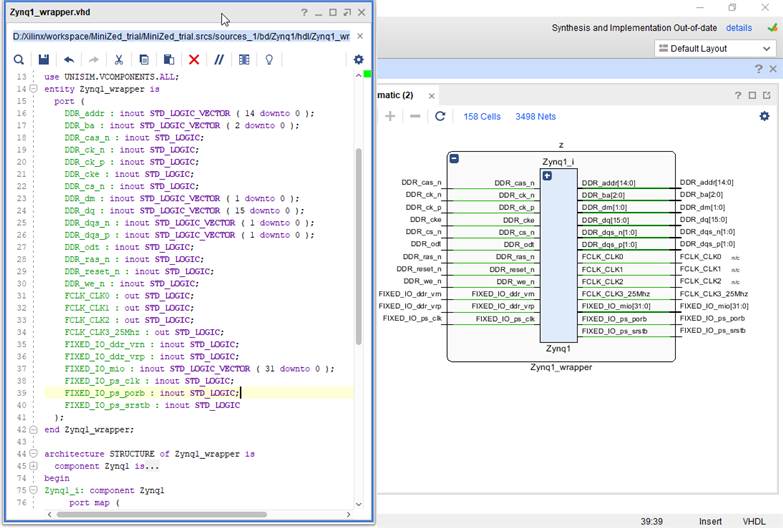Image resolution: width=783 pixels, height=528 pixels.
Task: Expand the Zynq1 inner block
Action: click(x=547, y=176)
